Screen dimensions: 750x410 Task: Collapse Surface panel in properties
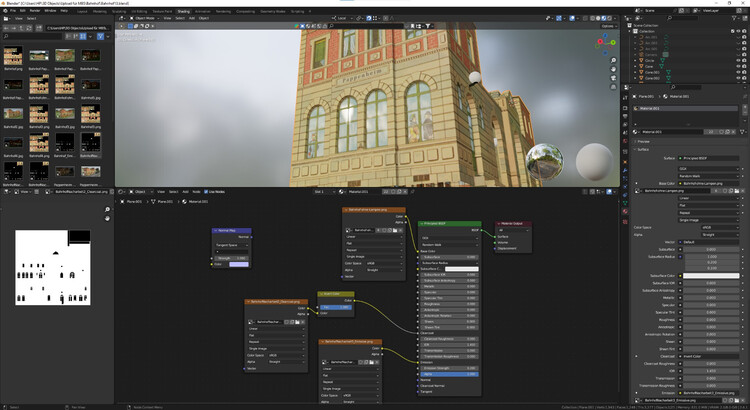tap(643, 149)
